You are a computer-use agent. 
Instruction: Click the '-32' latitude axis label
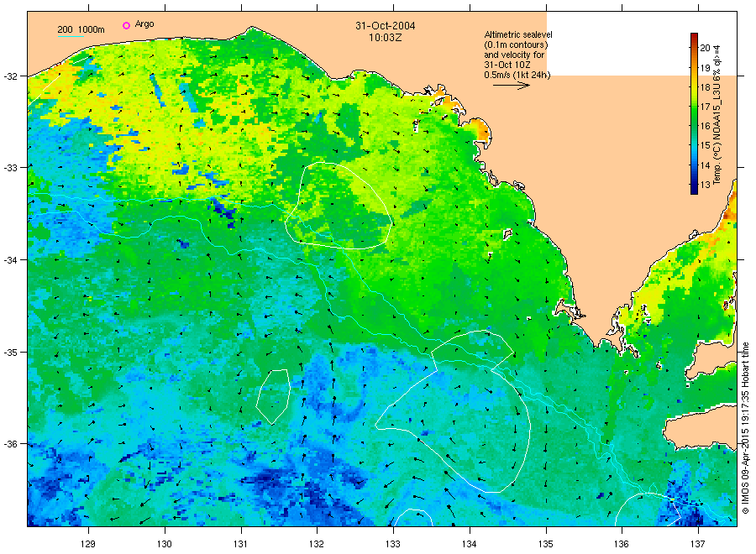point(10,76)
